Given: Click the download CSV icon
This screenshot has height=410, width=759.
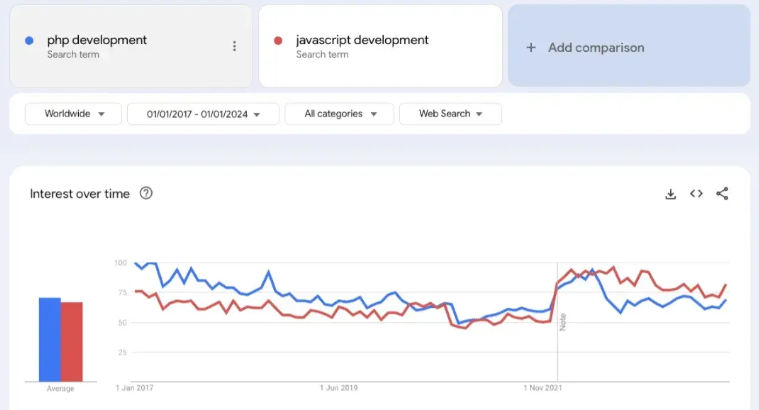Looking at the screenshot, I should pos(671,194).
